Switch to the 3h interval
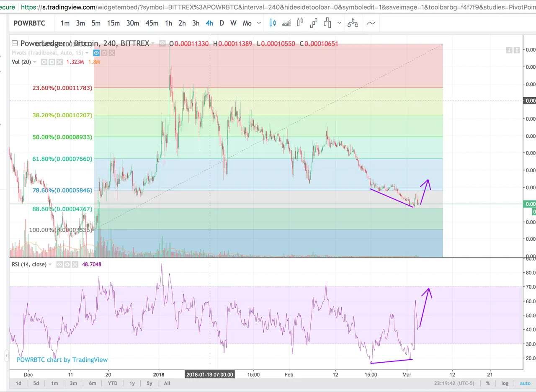Screen dimensions: 536x392 pyautogui.click(x=196, y=23)
